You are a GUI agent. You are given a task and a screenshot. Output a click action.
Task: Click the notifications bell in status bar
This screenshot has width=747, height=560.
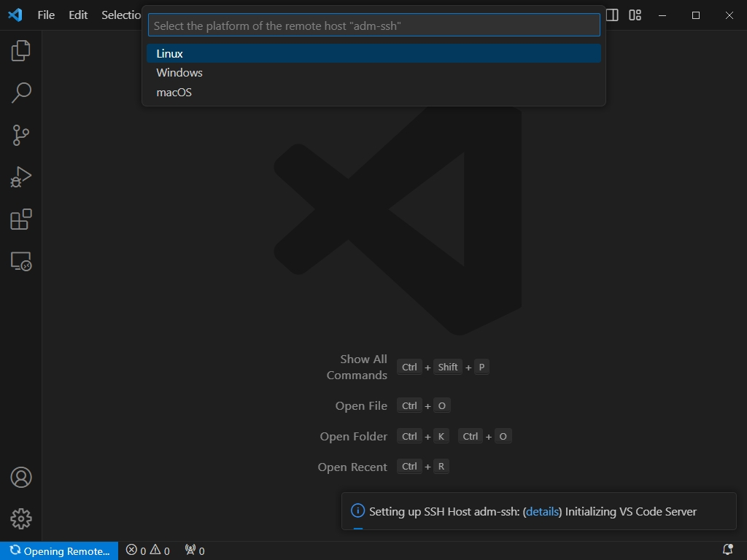(x=727, y=551)
